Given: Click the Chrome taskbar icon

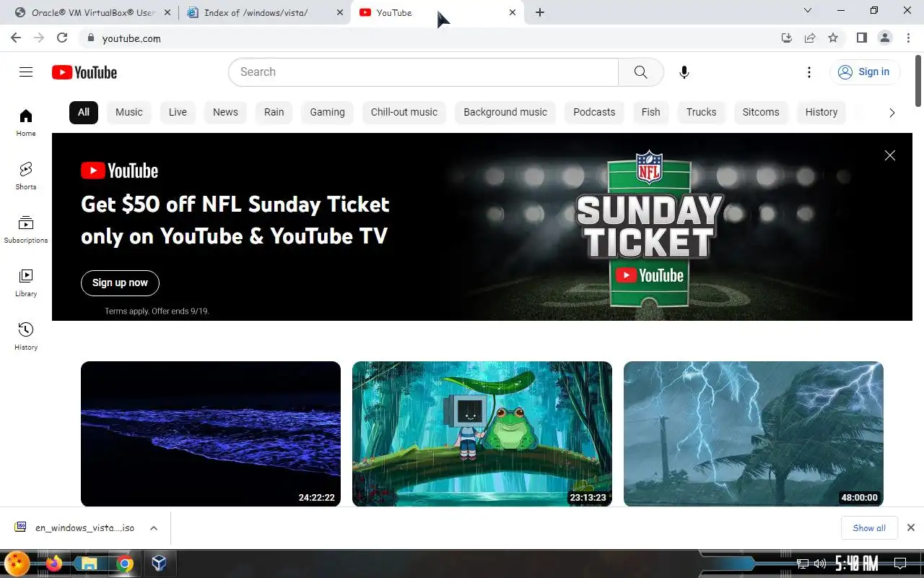Looking at the screenshot, I should click(x=125, y=564).
